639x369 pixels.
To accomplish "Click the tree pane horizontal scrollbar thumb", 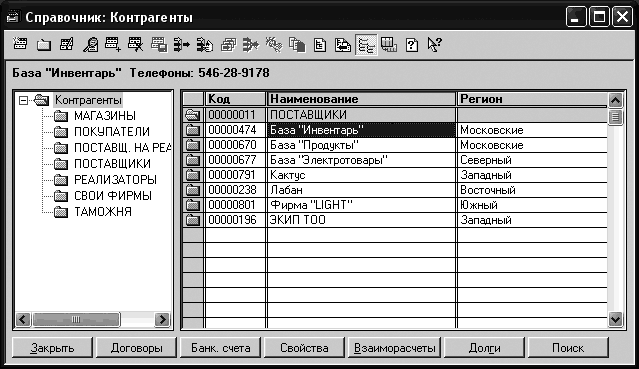I will click(76, 319).
